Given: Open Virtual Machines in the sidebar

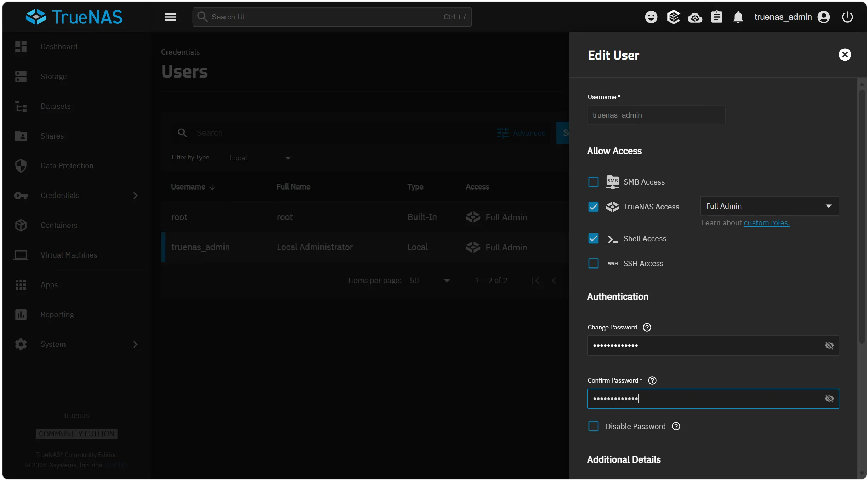Looking at the screenshot, I should 69,255.
